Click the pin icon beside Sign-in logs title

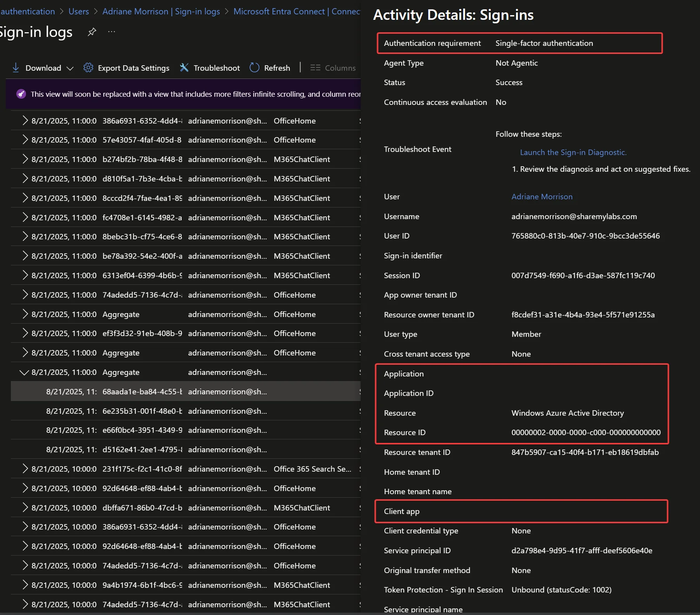tap(92, 32)
